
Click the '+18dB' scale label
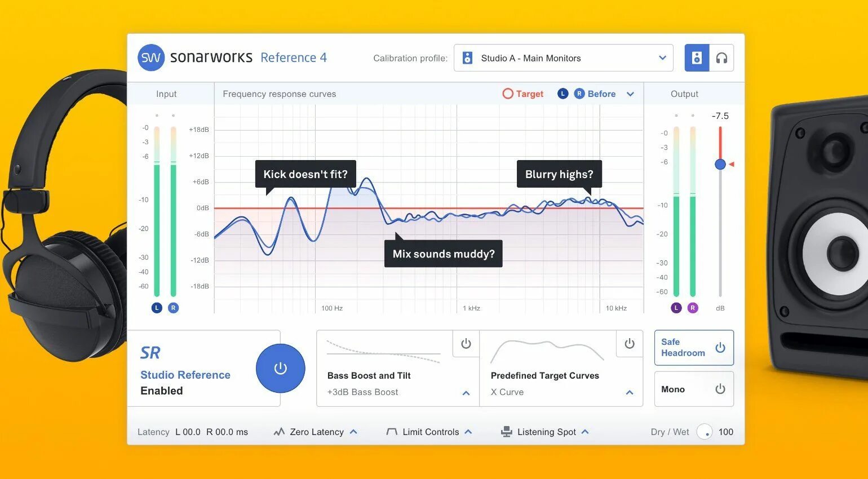pos(199,130)
